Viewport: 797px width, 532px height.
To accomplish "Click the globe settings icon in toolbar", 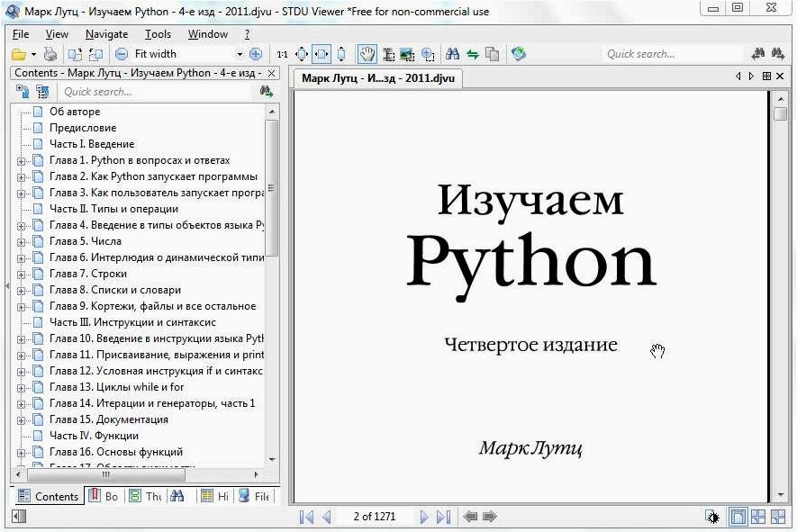I will (518, 54).
